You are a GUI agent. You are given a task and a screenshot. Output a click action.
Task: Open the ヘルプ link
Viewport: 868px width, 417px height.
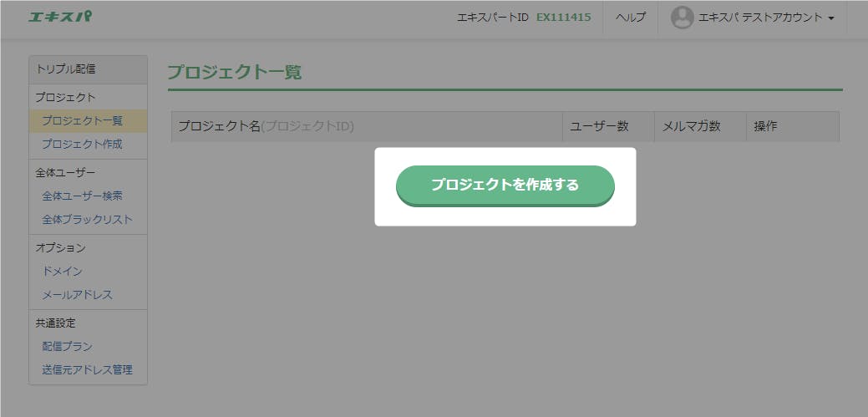click(x=631, y=18)
